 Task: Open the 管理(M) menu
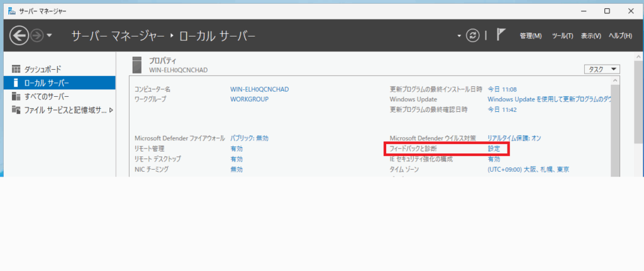pos(530,36)
